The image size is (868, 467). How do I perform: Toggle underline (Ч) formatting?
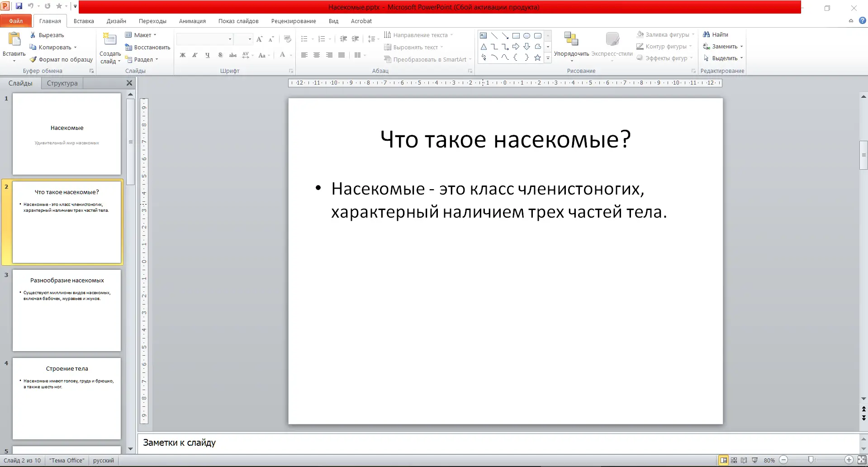point(208,55)
